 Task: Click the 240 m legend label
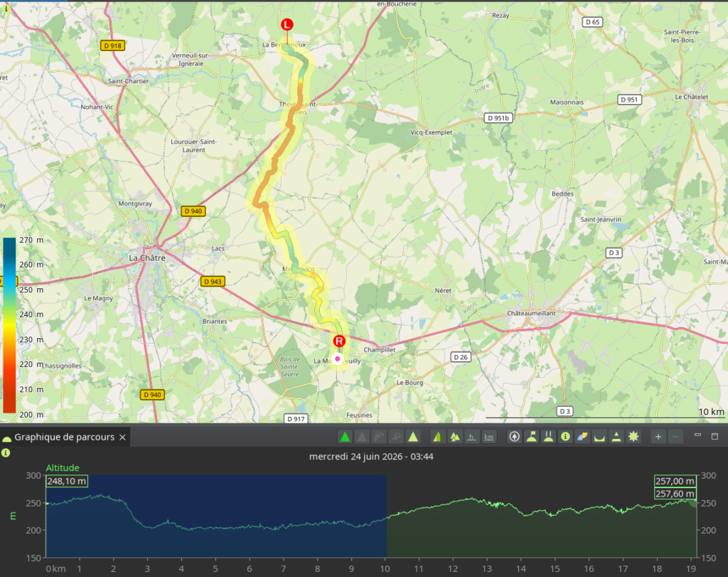[x=31, y=314]
